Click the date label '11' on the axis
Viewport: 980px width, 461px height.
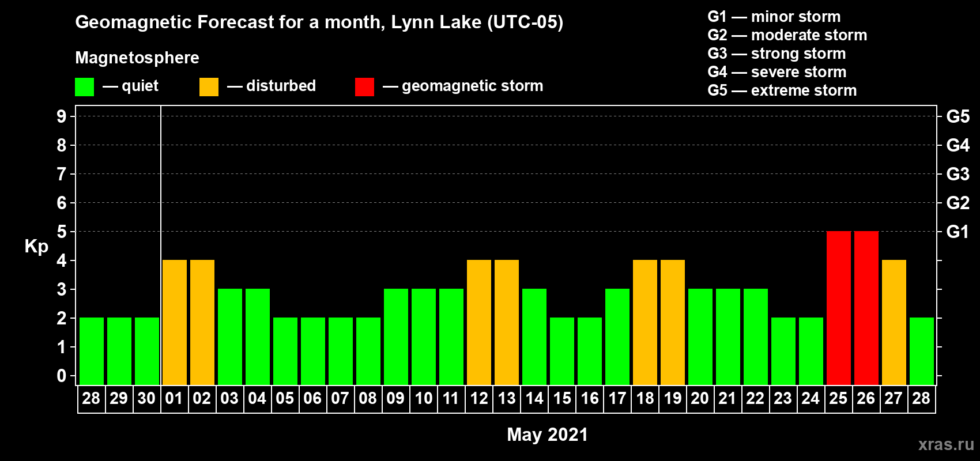coord(451,399)
